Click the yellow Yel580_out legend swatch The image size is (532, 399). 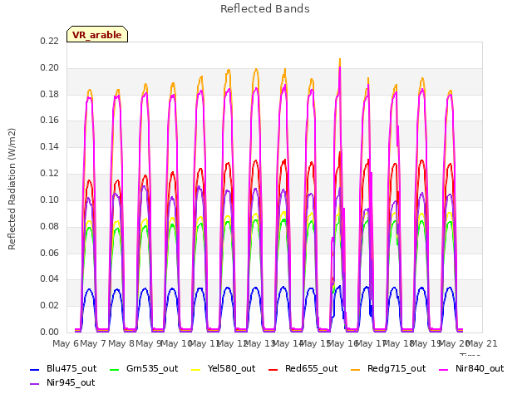coord(196,369)
